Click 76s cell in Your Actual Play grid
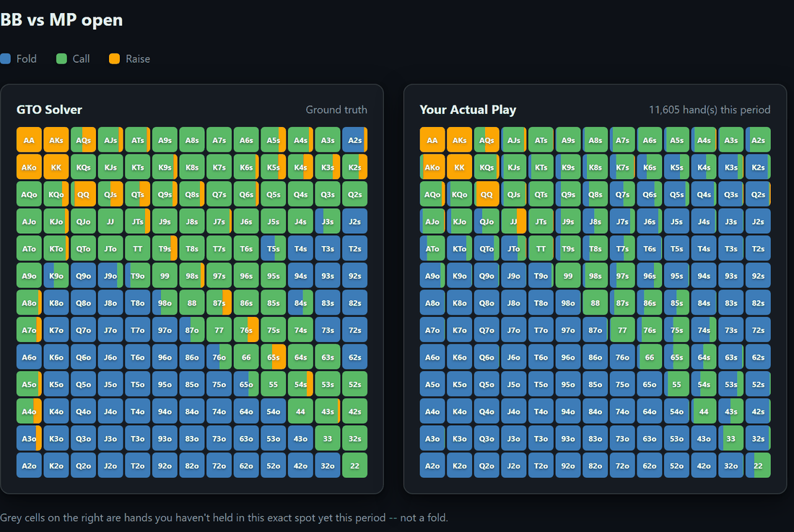 click(x=649, y=330)
